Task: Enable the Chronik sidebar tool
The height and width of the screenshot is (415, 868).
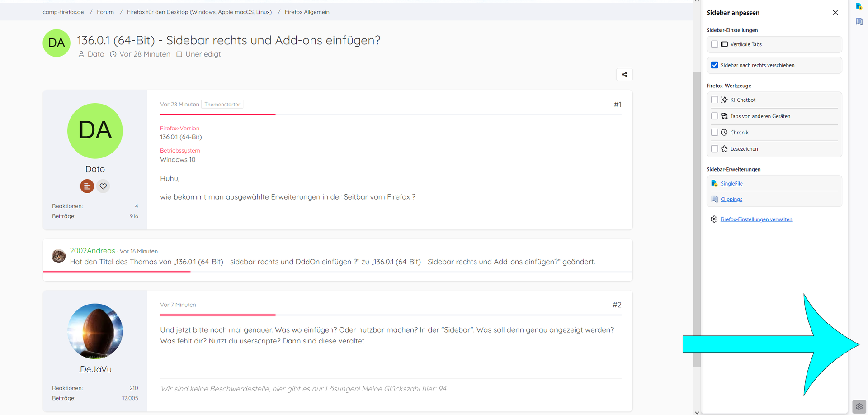Action: [x=714, y=133]
